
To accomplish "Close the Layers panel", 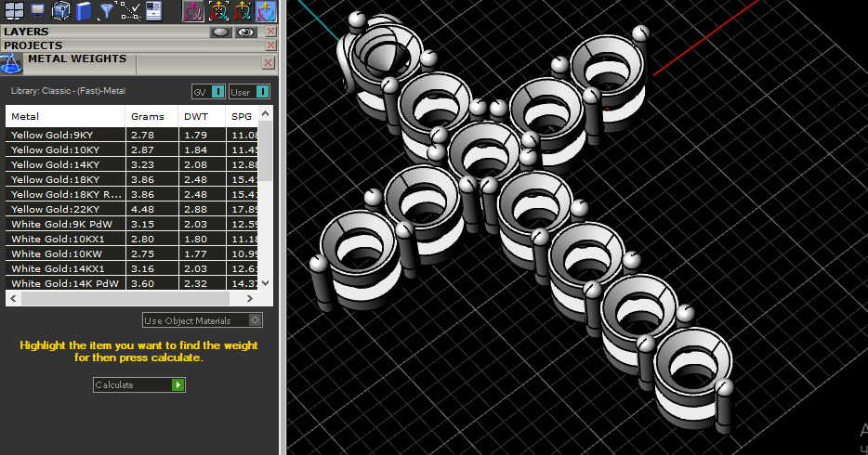I will (270, 32).
